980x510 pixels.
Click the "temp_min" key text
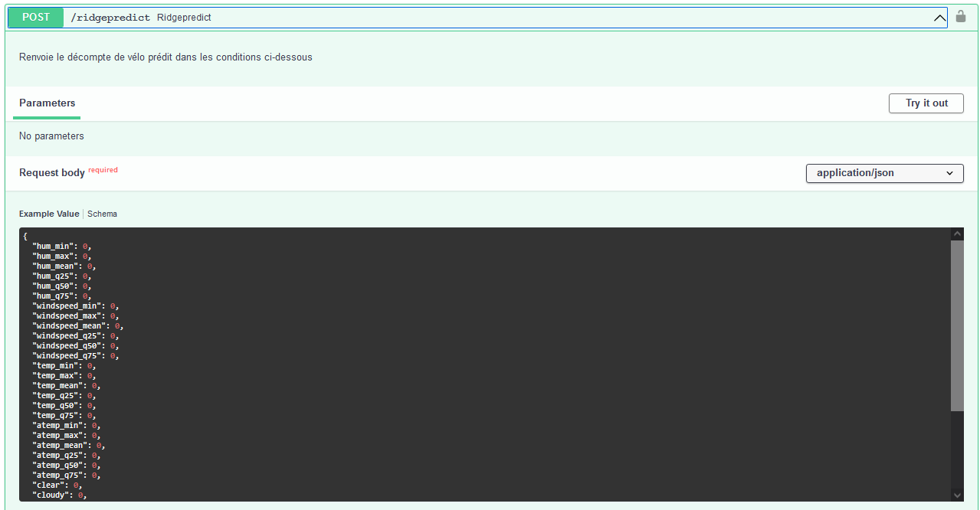click(55, 366)
